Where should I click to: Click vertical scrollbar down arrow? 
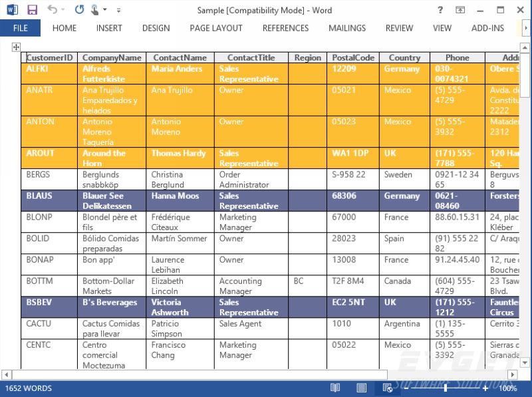click(525, 362)
